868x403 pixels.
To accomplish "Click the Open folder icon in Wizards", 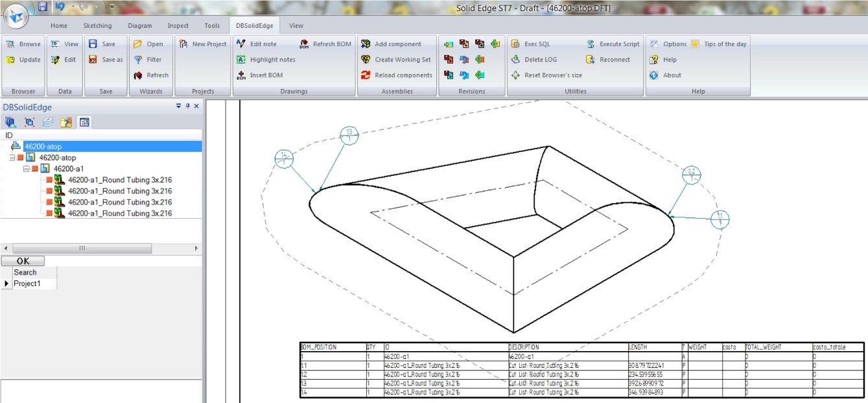I will click(137, 44).
